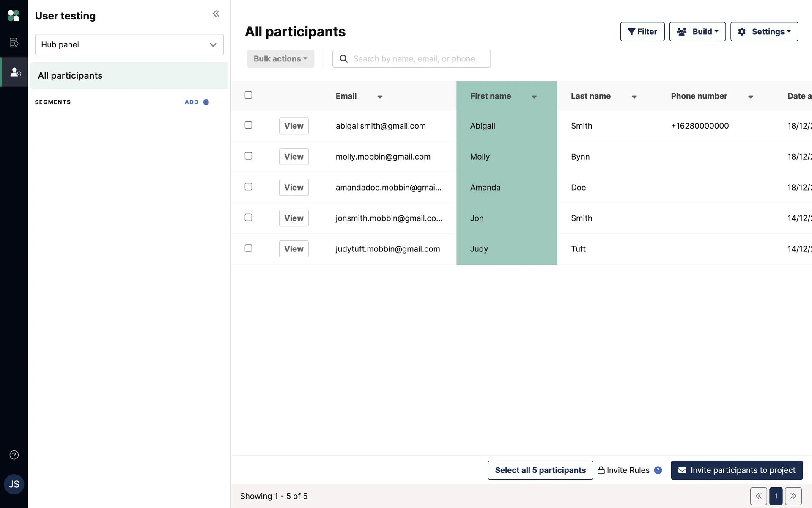Image resolution: width=812 pixels, height=508 pixels.
Task: Tick the select-all header checkbox
Action: tap(248, 95)
